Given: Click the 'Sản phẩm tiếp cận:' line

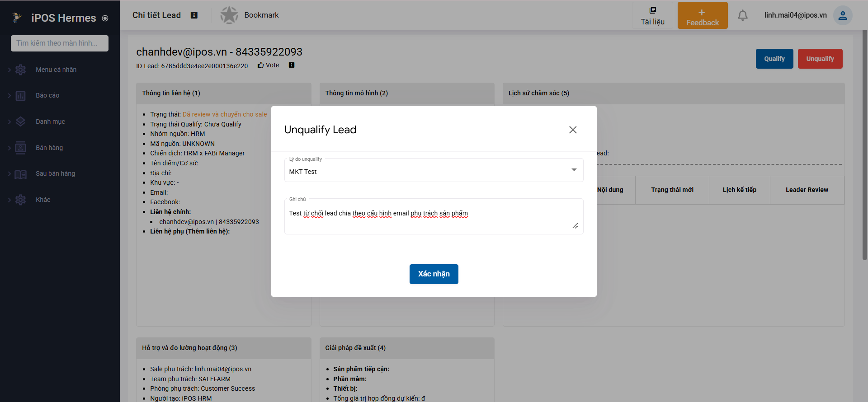Looking at the screenshot, I should tap(361, 369).
